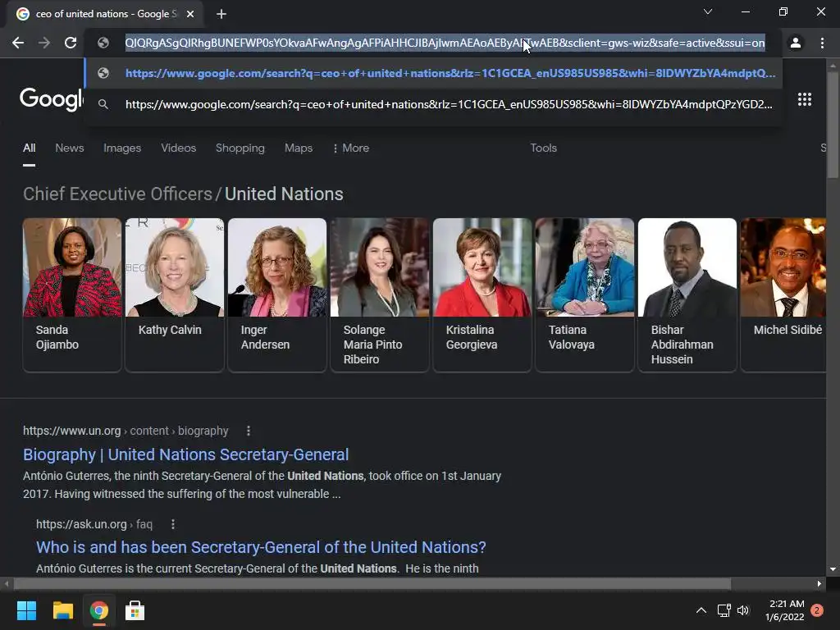Open File Explorer from the taskbar
The height and width of the screenshot is (630, 840).
pos(62,610)
